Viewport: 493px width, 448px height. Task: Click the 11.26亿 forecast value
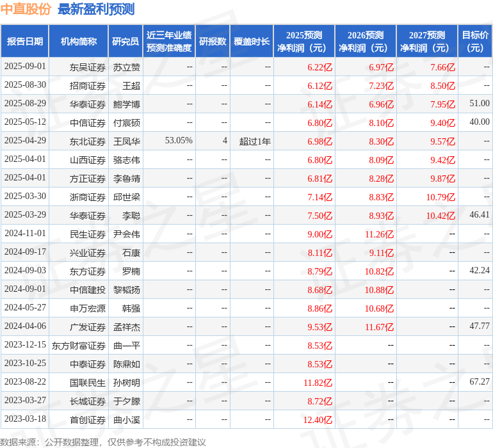coord(379,234)
